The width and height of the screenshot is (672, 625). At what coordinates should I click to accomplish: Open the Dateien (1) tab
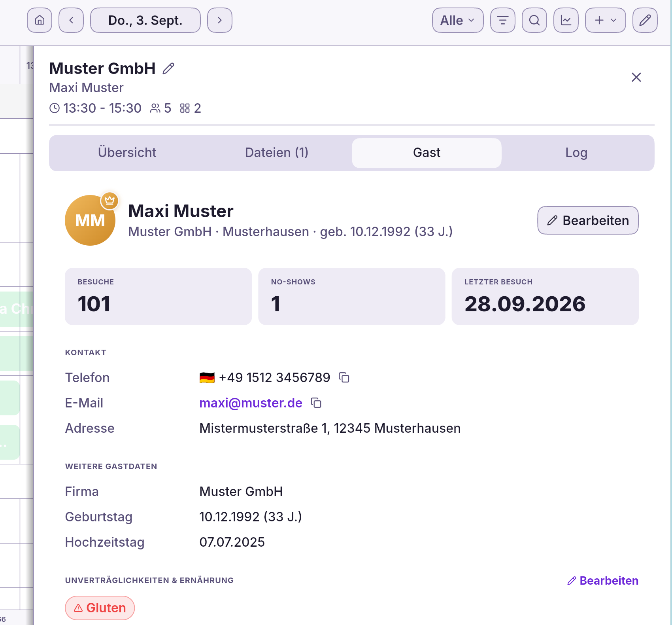277,153
